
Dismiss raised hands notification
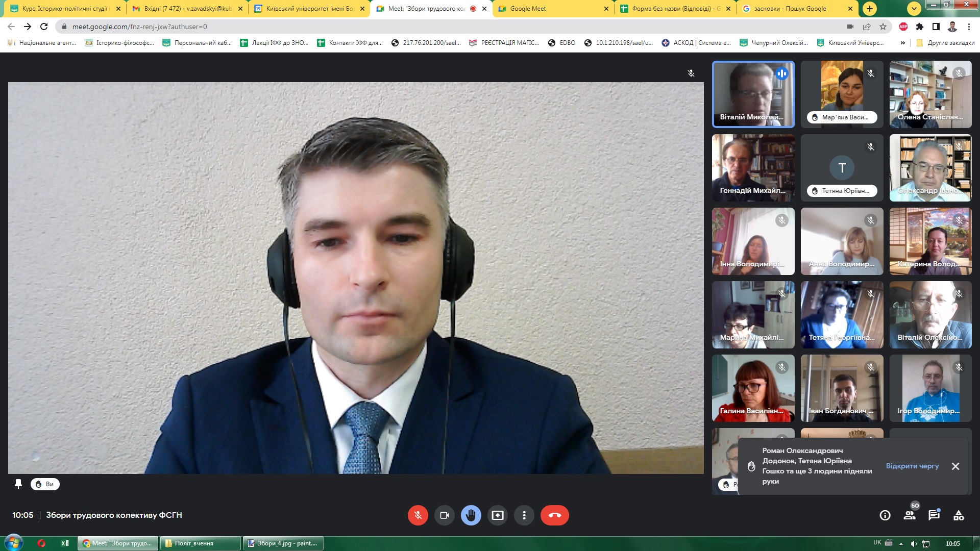(x=955, y=466)
